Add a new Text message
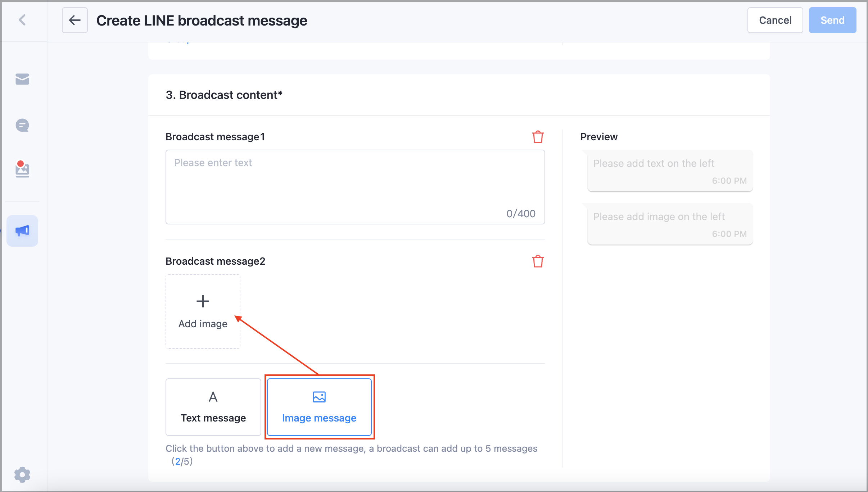This screenshot has height=492, width=868. 213,407
